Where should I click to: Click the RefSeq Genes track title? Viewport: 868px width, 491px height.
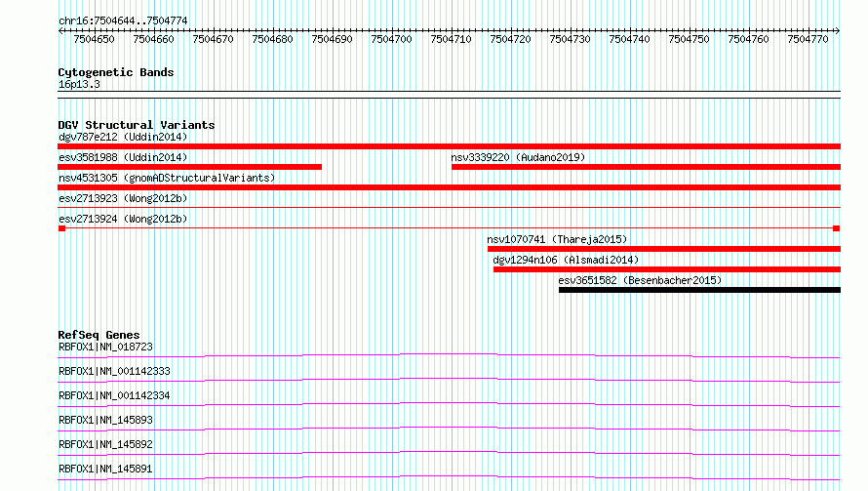click(x=99, y=335)
